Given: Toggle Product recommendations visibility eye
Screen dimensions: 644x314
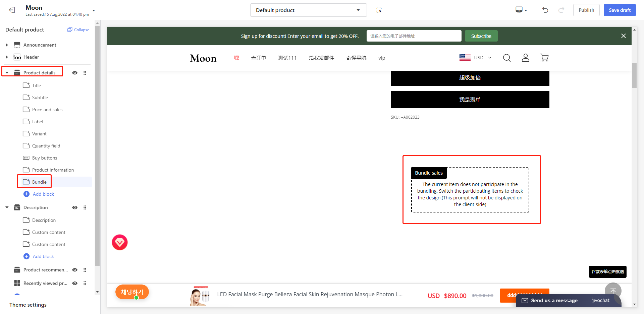Looking at the screenshot, I should 75,270.
